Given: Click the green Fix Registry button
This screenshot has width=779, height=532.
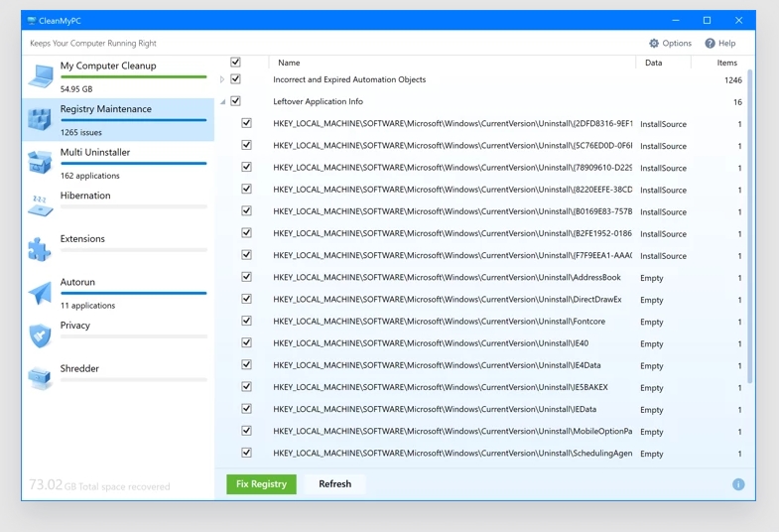Looking at the screenshot, I should coord(261,484).
